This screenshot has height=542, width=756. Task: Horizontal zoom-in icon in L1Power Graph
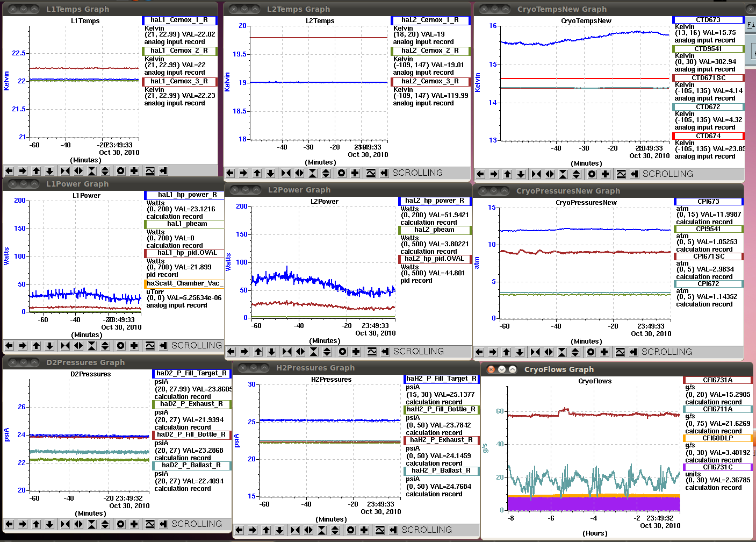click(65, 346)
